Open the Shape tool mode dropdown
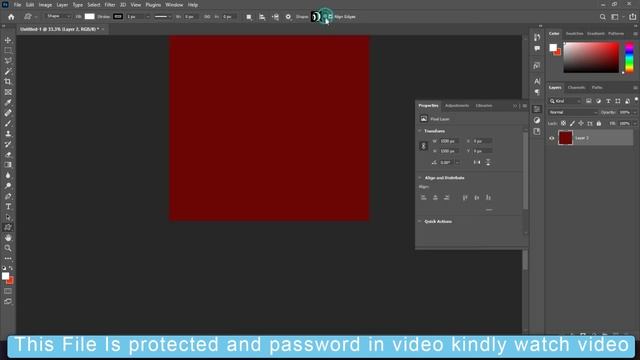Viewport: 640px width, 360px height. 58,16
